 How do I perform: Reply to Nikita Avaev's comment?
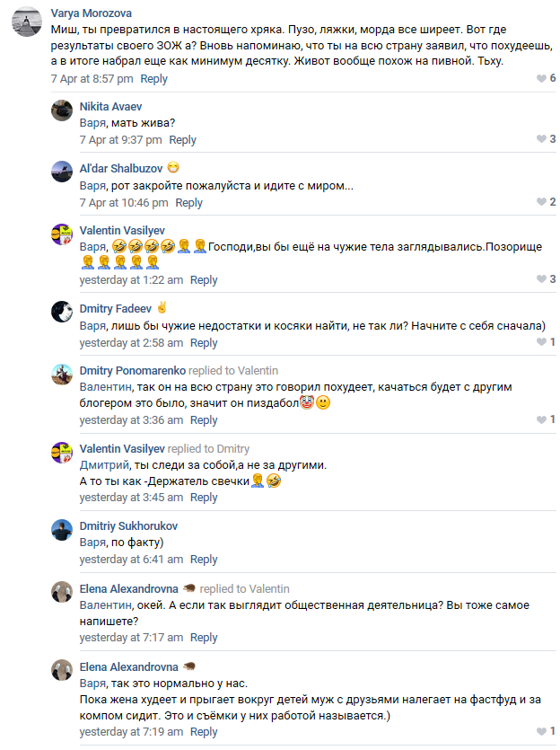[x=182, y=140]
